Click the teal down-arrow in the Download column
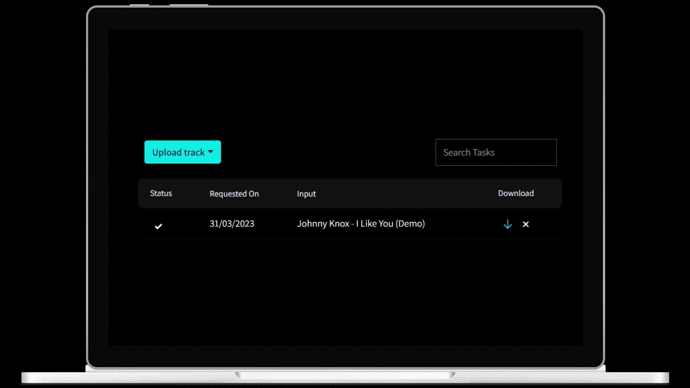690x388 pixels. [x=507, y=224]
